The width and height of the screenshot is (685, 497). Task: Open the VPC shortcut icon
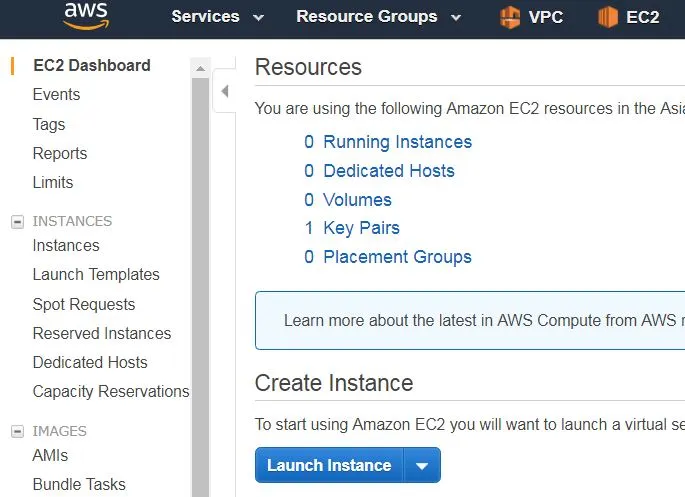(x=510, y=17)
